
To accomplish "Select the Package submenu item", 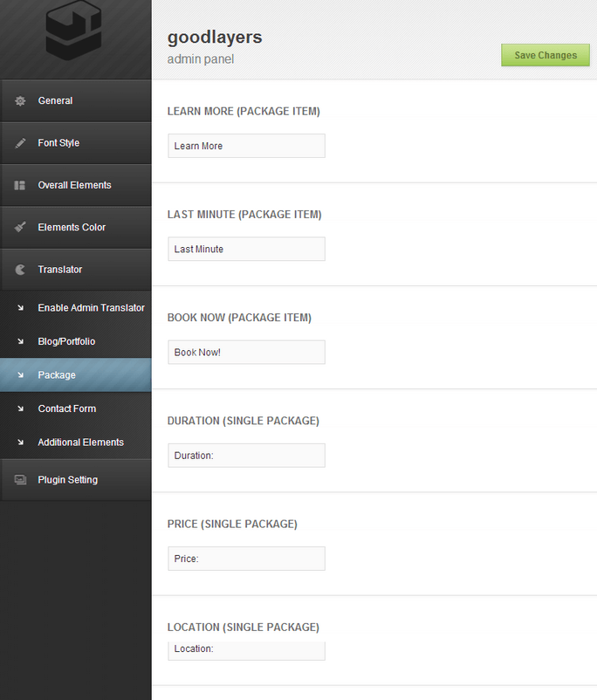I will 76,375.
